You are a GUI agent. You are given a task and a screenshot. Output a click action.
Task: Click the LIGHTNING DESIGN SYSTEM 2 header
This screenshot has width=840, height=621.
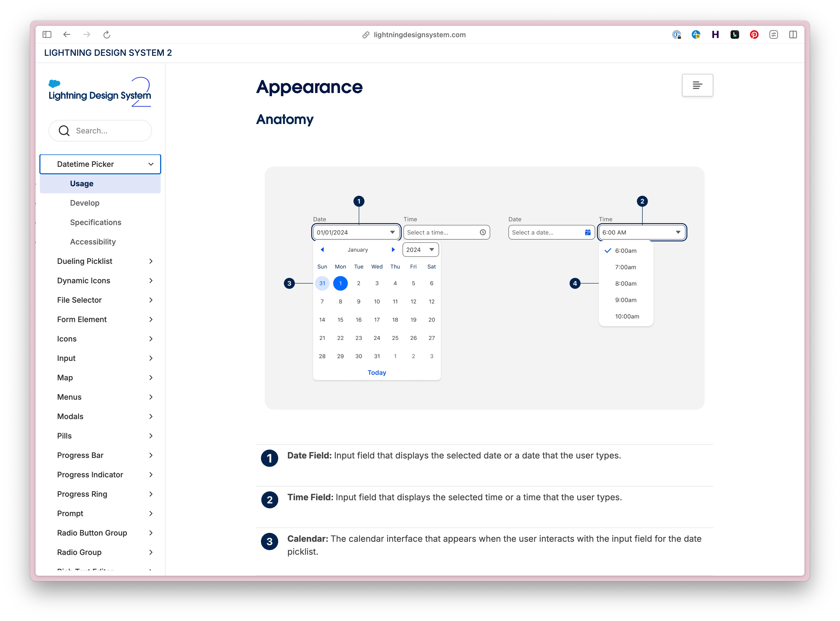[108, 53]
